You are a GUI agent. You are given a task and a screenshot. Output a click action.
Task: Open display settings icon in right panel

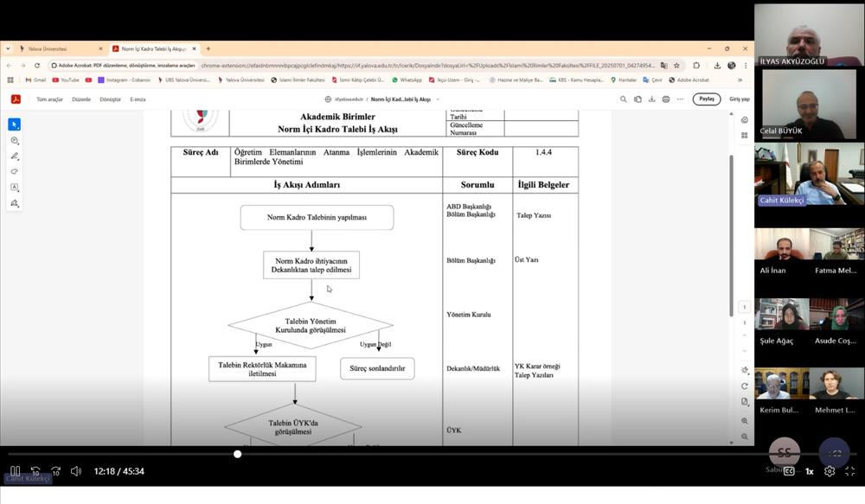(745, 370)
